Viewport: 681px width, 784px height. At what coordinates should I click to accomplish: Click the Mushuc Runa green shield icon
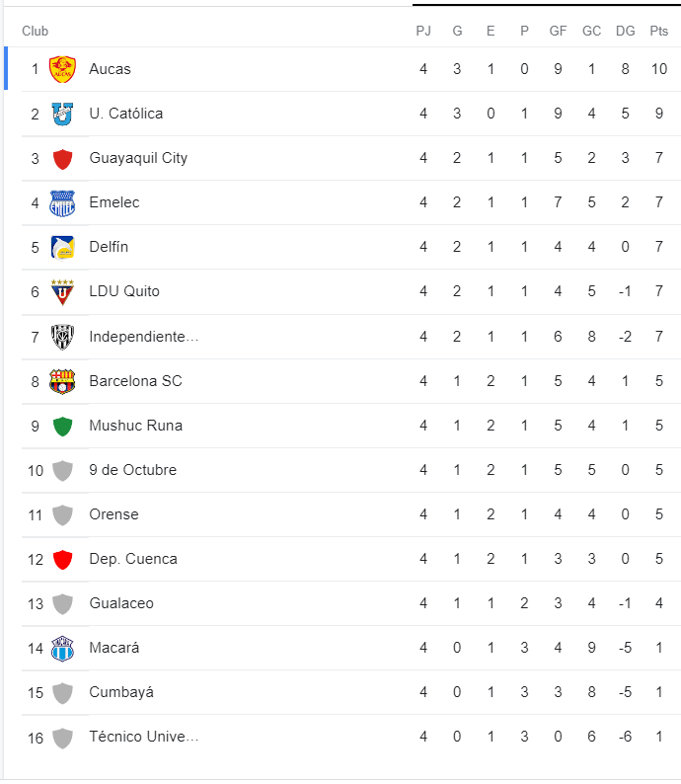(x=63, y=427)
